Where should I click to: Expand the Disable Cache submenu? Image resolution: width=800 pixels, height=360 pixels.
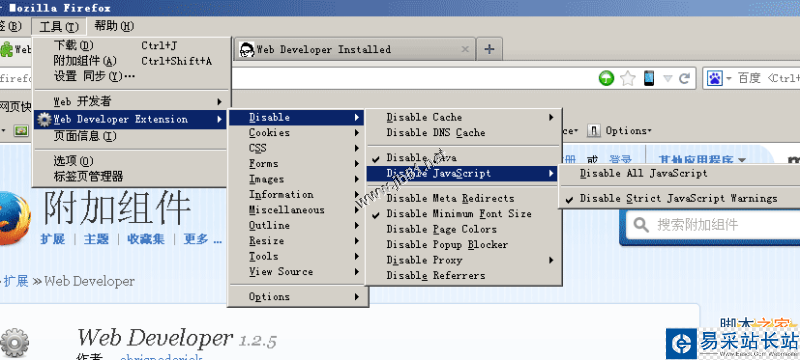[x=463, y=117]
